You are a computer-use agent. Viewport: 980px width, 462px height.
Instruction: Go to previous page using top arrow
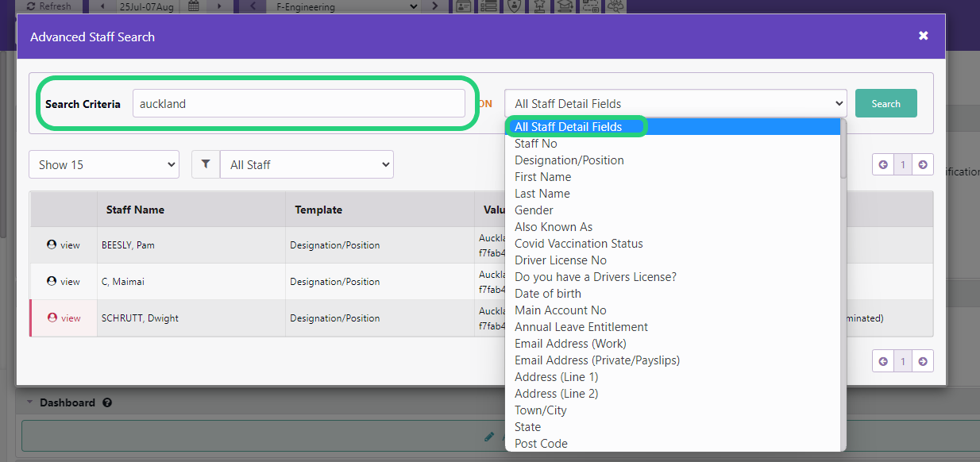point(883,164)
